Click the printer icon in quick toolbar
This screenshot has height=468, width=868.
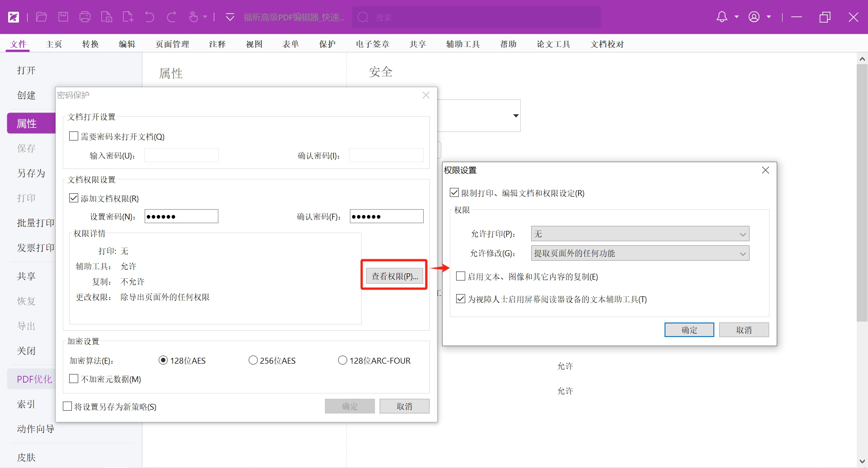click(85, 17)
